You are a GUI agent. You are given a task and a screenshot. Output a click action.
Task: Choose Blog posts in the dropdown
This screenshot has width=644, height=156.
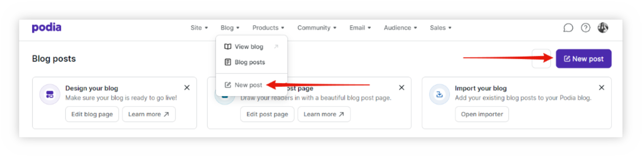point(250,62)
